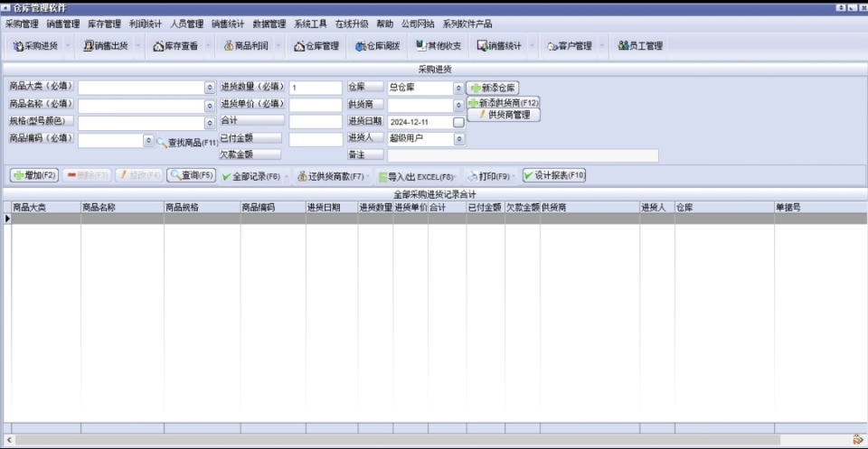The image size is (868, 449).
Task: Click 导入/出 EXCEL (F8) button
Action: click(x=416, y=177)
